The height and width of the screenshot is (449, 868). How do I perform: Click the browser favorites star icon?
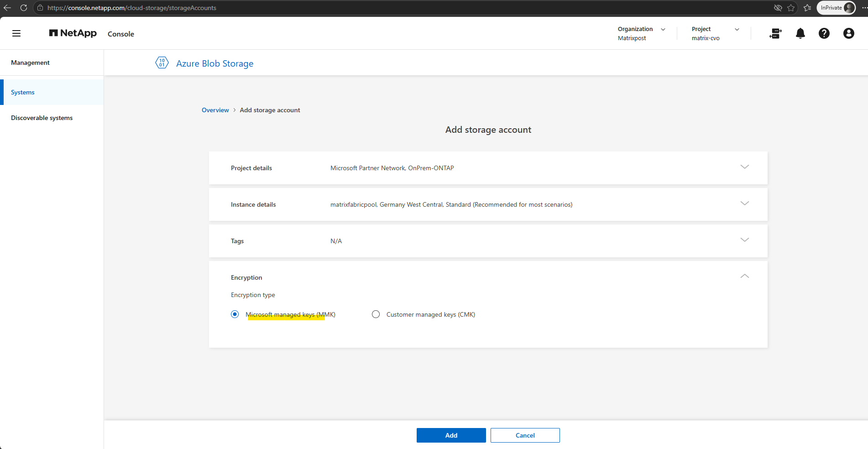pos(791,8)
